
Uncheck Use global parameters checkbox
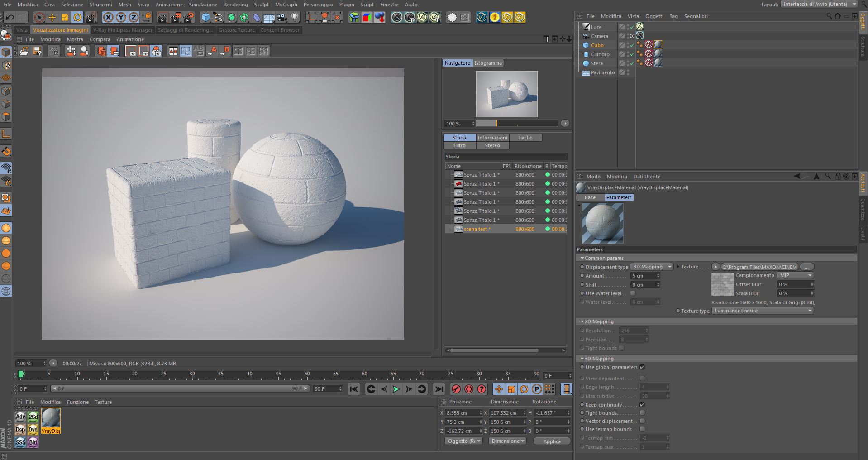[642, 367]
